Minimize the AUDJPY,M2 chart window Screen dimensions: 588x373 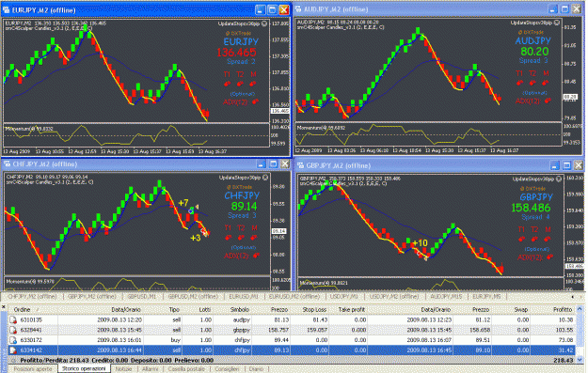553,9
